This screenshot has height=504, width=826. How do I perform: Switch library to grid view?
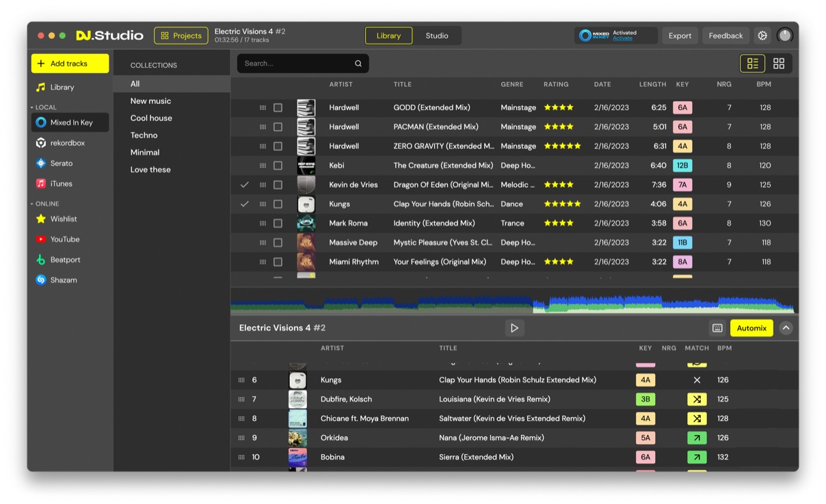(779, 63)
